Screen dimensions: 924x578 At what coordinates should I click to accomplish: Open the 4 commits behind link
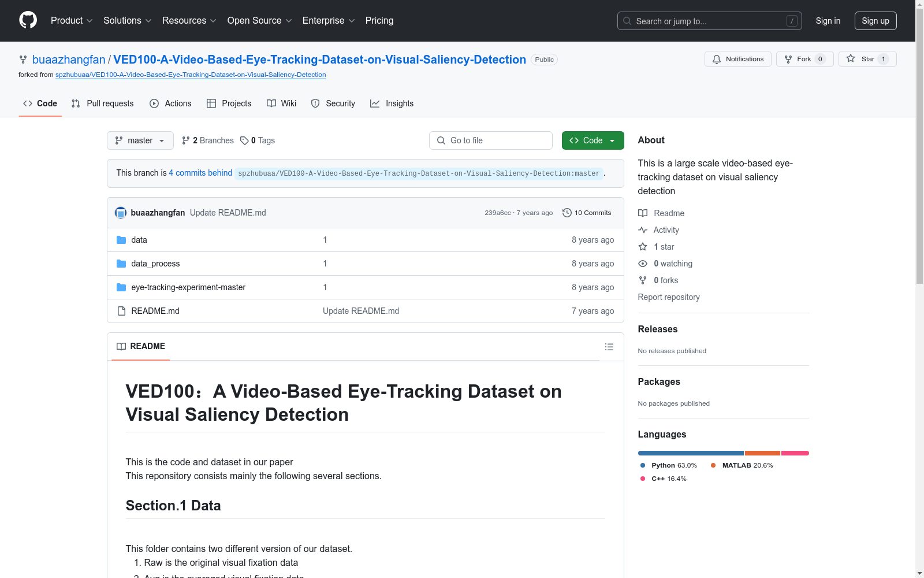point(200,173)
